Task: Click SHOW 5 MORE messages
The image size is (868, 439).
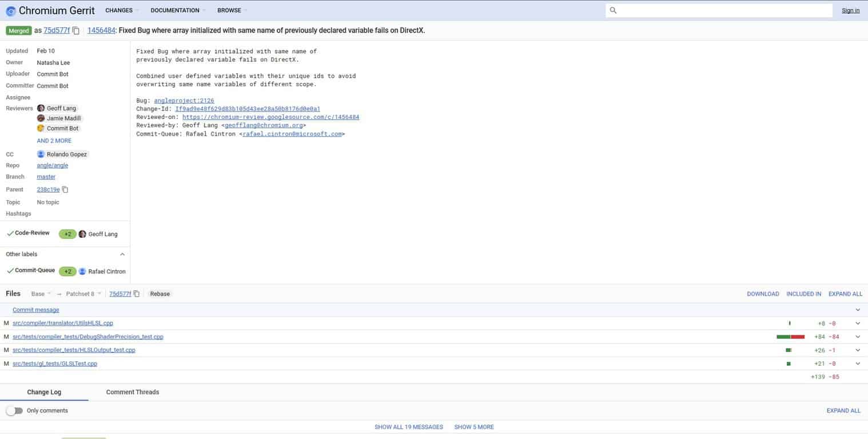Action: pos(474,427)
